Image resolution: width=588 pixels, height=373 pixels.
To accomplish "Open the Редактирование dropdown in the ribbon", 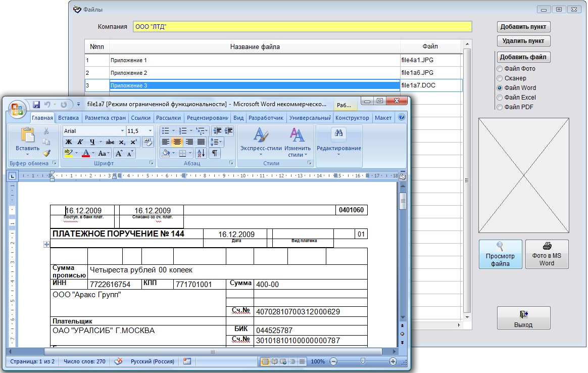I will pos(338,149).
